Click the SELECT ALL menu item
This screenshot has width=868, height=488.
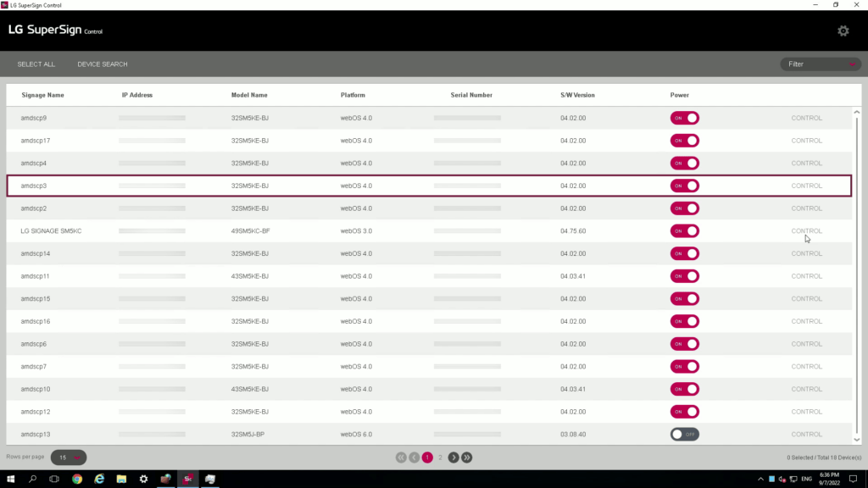click(x=36, y=64)
